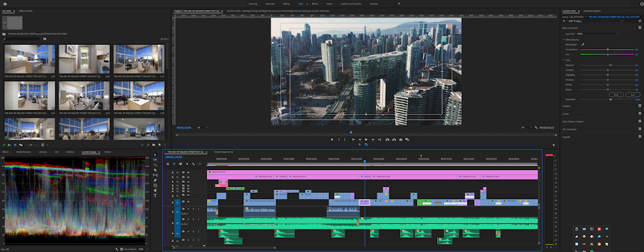644x252 pixels.
Task: Switch to the Editing workspace
Action: 286,4
